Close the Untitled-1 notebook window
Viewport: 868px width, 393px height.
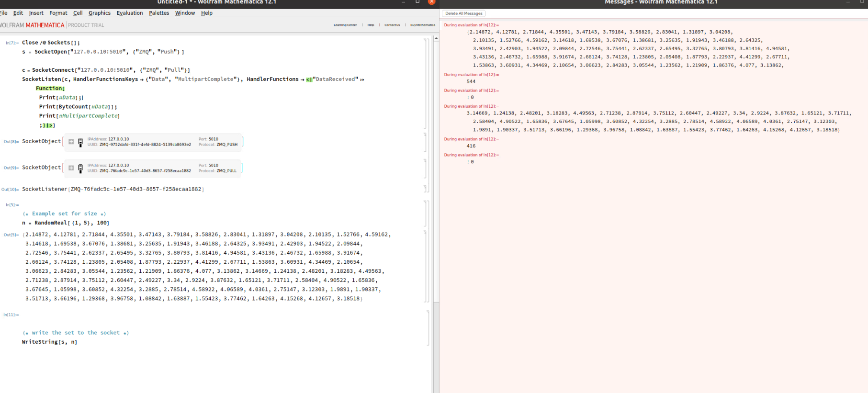pos(431,2)
